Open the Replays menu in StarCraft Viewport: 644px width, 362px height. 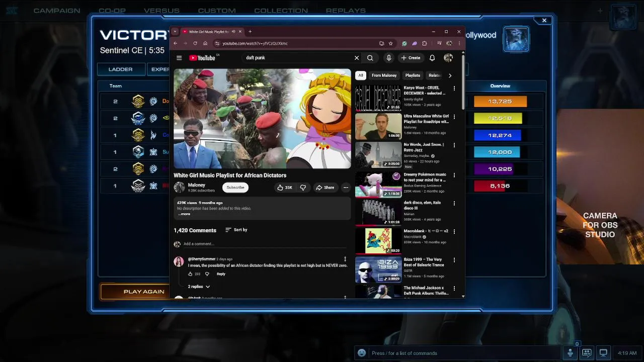click(346, 11)
